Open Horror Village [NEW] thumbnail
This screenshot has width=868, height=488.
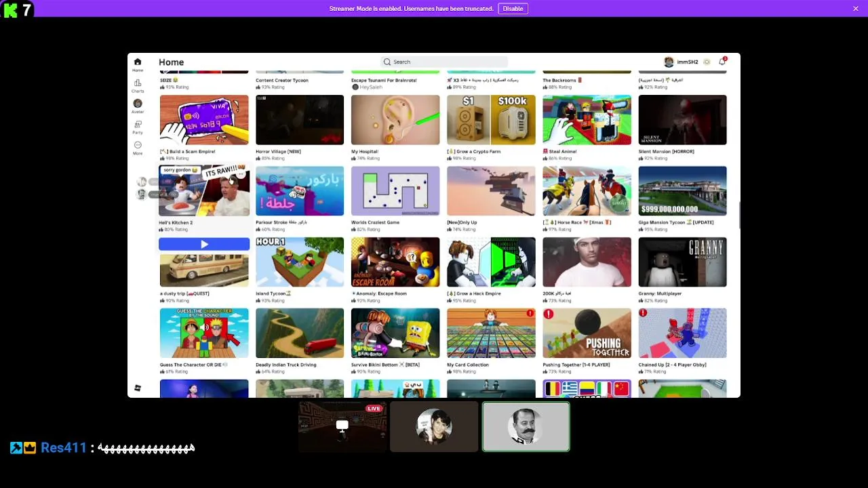point(300,120)
